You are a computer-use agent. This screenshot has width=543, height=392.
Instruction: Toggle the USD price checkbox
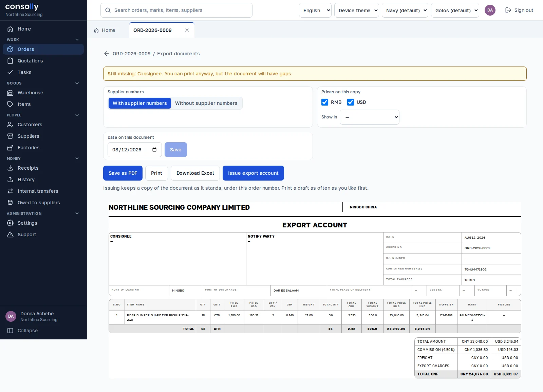pyautogui.click(x=351, y=102)
